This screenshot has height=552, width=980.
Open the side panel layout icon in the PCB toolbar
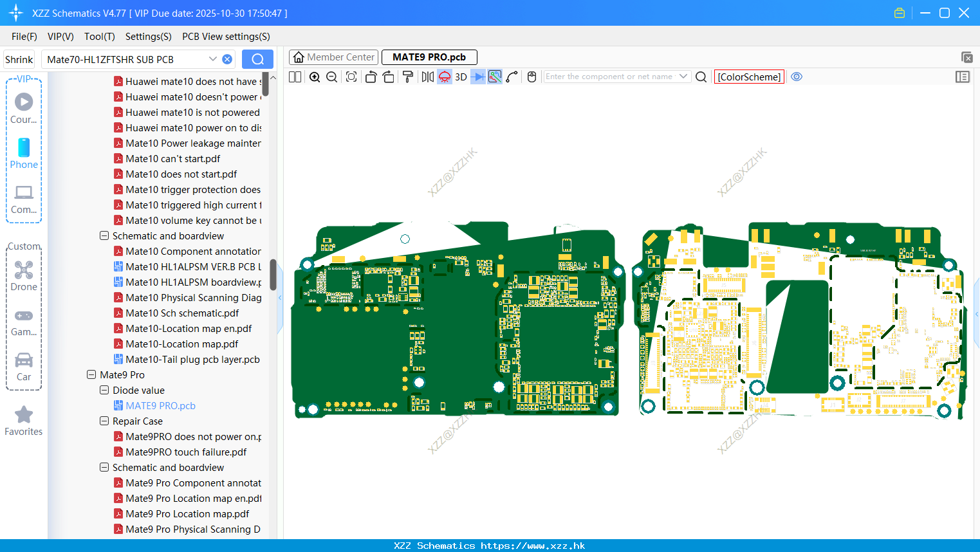[x=963, y=77]
